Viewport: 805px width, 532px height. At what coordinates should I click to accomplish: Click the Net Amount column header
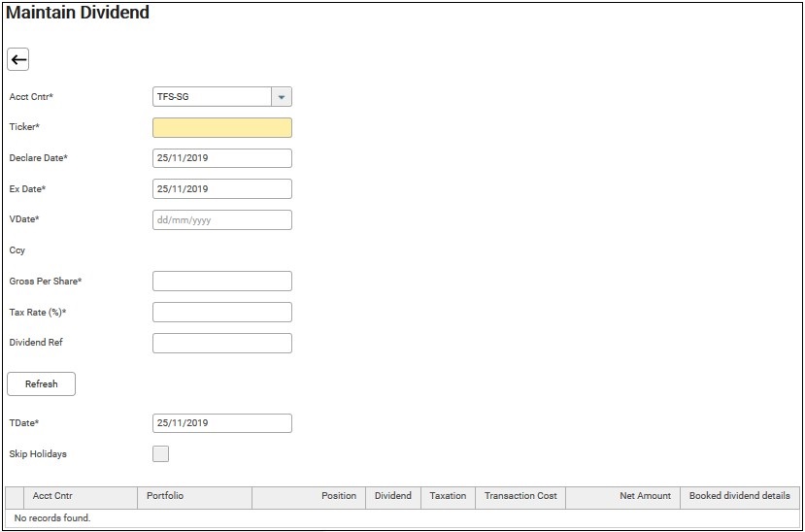[645, 496]
